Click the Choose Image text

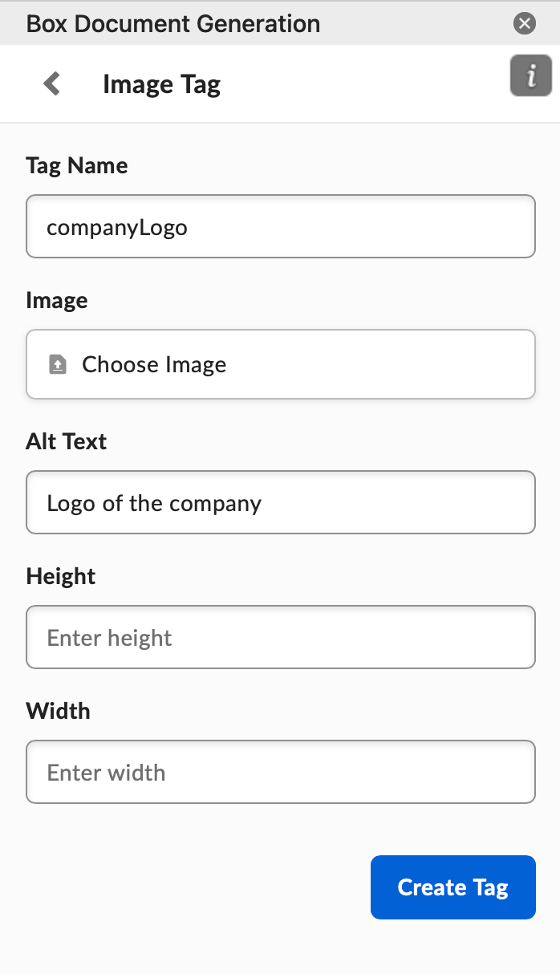tap(152, 363)
